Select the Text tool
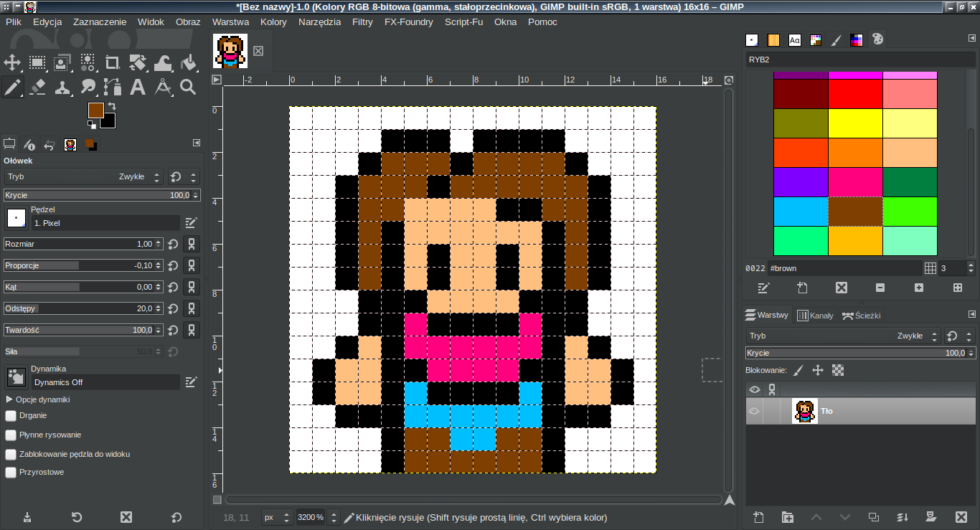 (138, 87)
